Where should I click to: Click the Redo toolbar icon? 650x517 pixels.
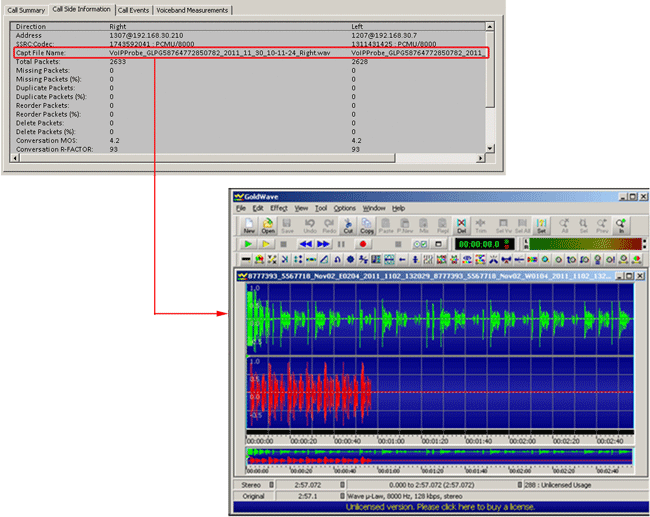click(x=329, y=226)
